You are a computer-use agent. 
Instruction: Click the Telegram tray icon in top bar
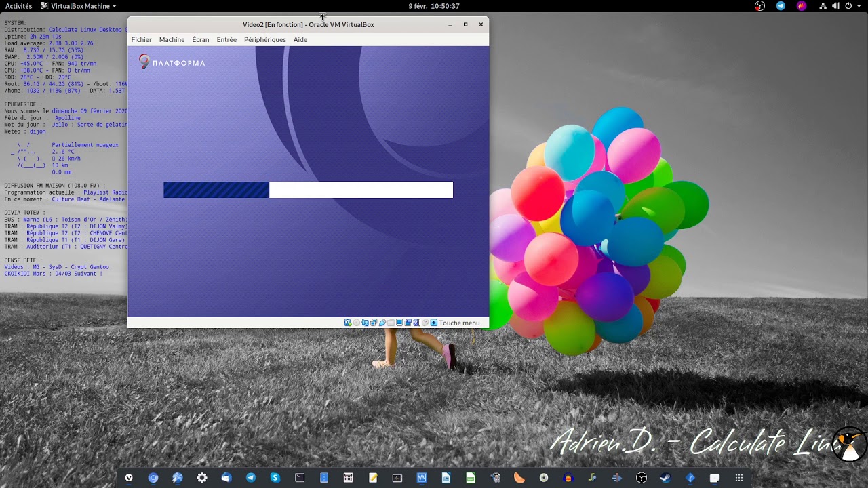click(x=781, y=6)
